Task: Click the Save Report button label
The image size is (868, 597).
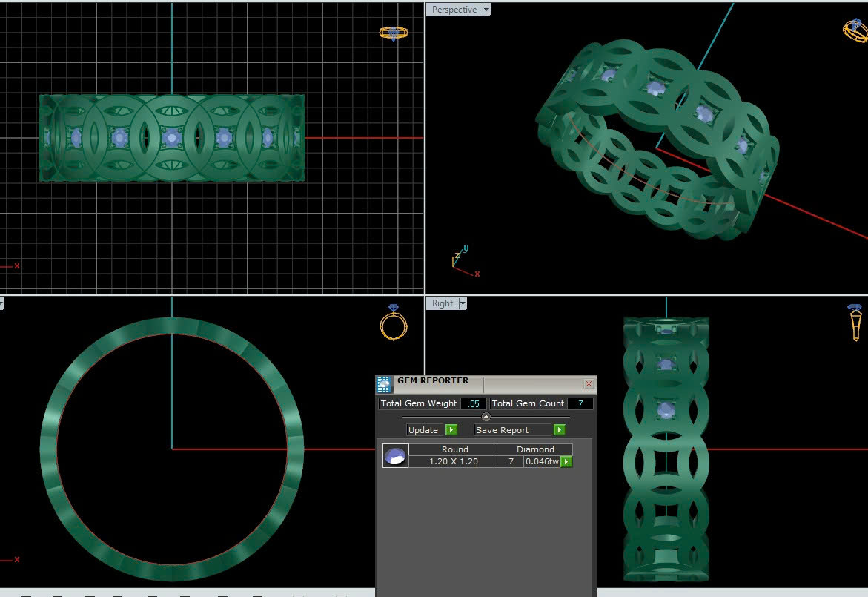Action: pos(503,430)
